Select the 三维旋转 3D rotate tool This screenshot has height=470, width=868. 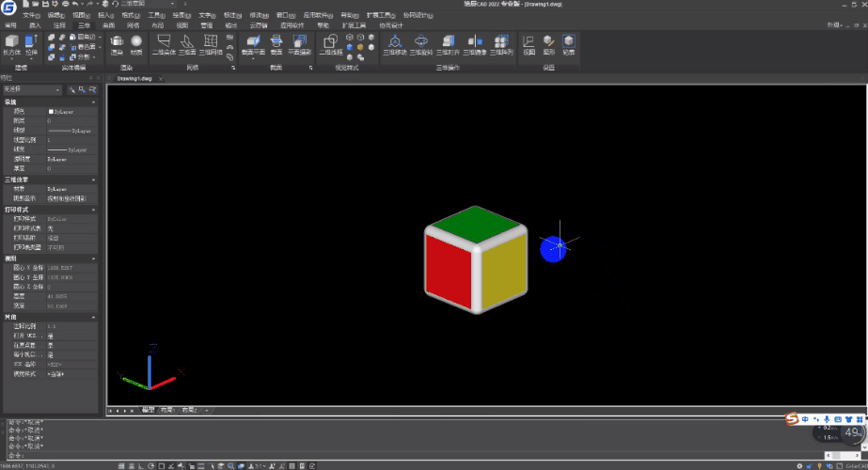(x=421, y=45)
